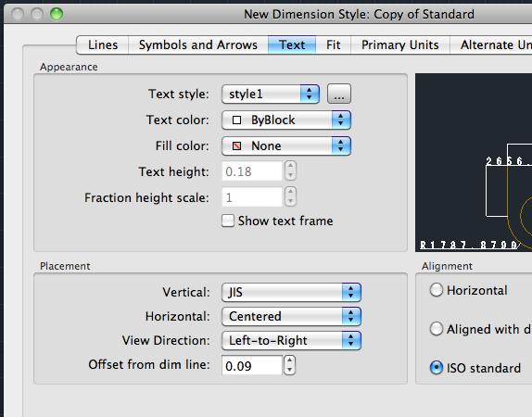Screen dimensions: 532x417
Task: Select ISO standard alignment radio
Action: click(x=436, y=368)
